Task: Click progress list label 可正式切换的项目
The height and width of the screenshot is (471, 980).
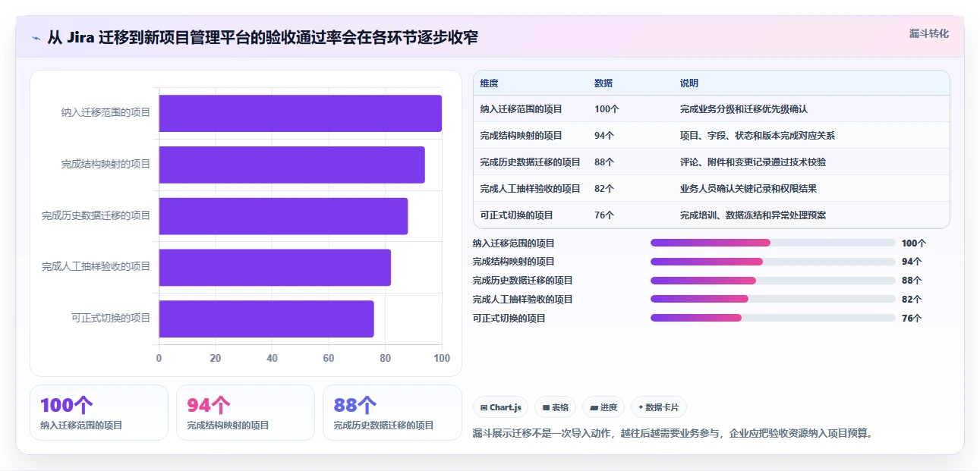Action: click(x=509, y=319)
